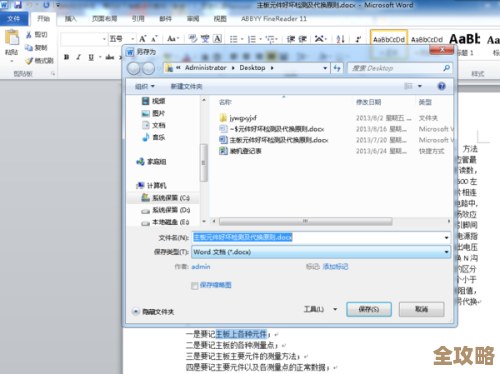Click the refresh icon beside address bar
Screen dimensions: 500x374
[x=337, y=68]
